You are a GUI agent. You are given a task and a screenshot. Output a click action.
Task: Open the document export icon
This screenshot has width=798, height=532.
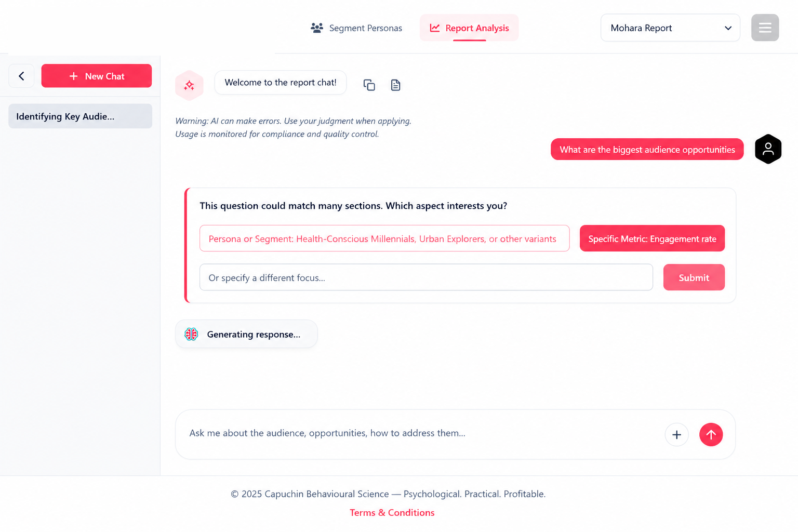395,85
